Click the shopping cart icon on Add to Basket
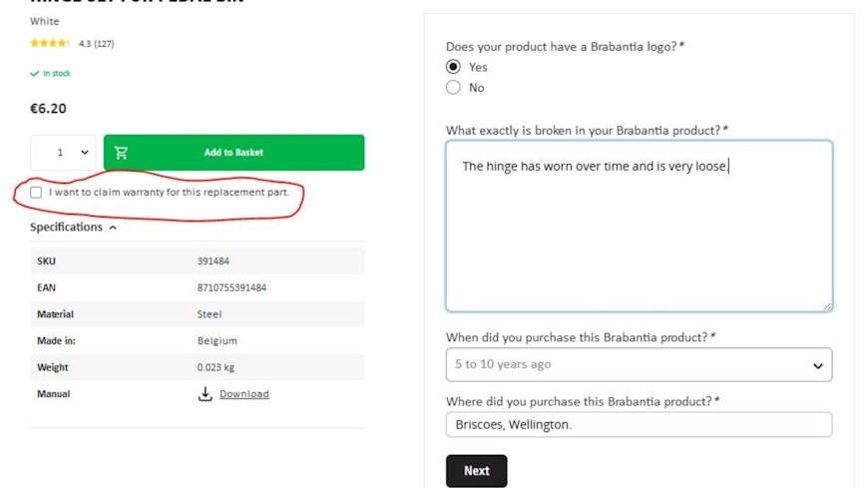The height and width of the screenshot is (488, 868). click(x=121, y=153)
